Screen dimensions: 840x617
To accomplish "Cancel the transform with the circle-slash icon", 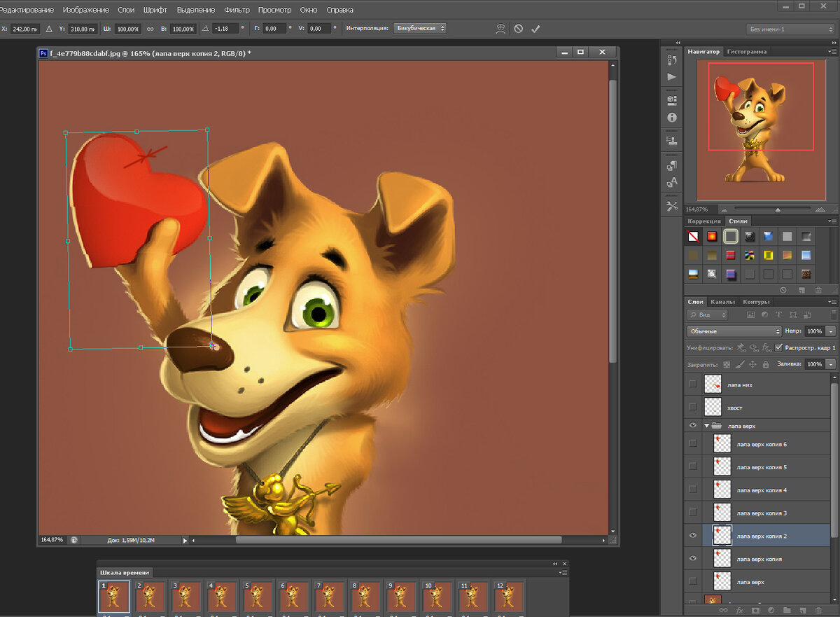I will tap(518, 29).
